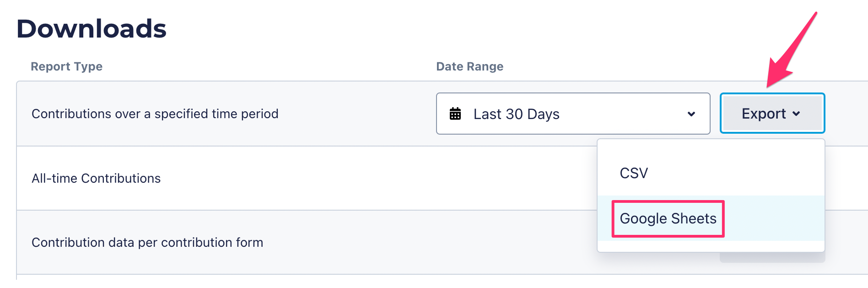
Task: Click the pink highlight box around Google Sheets
Action: [x=668, y=202]
